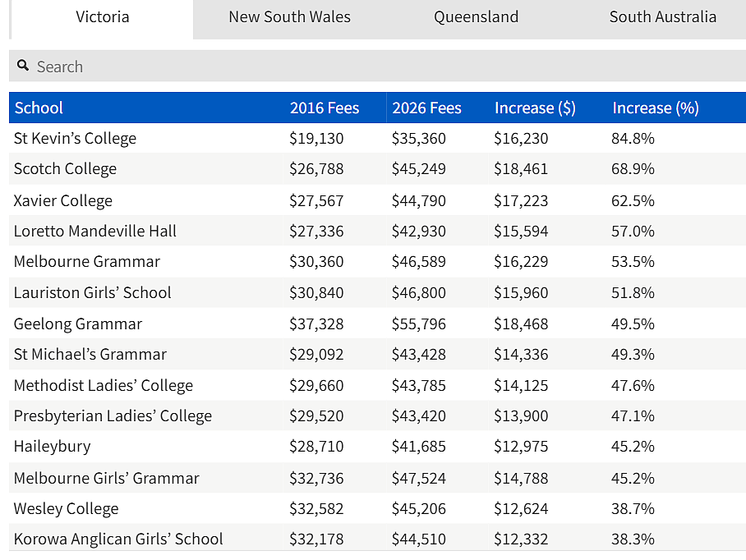Click the $19,130 2016 fee value

click(x=316, y=138)
